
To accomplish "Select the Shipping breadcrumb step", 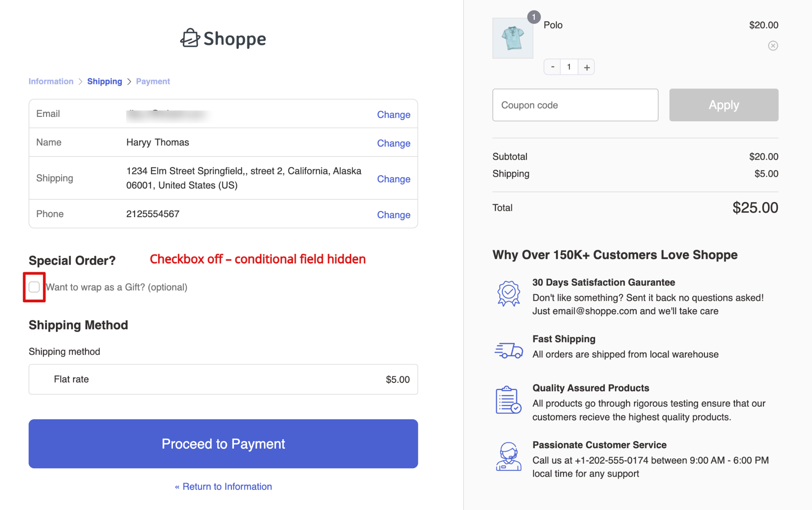I will click(x=105, y=81).
